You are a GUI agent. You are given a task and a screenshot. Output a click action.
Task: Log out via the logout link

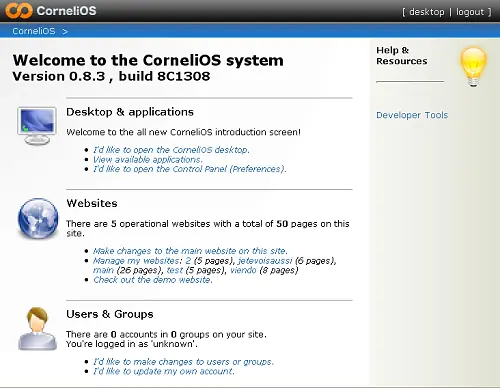pos(470,12)
